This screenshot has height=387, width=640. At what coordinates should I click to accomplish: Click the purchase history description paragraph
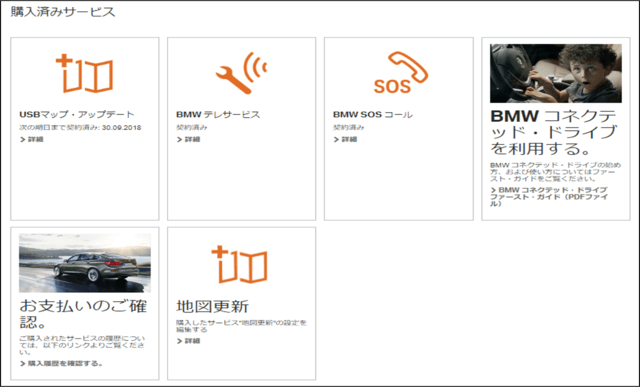click(82, 345)
